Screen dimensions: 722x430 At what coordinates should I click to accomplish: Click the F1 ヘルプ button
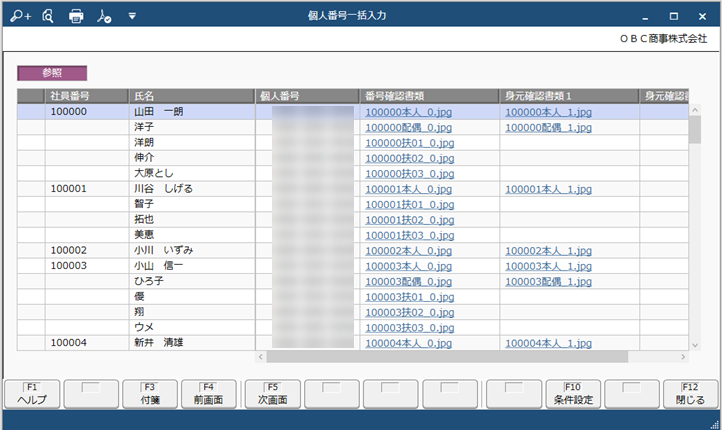point(32,394)
